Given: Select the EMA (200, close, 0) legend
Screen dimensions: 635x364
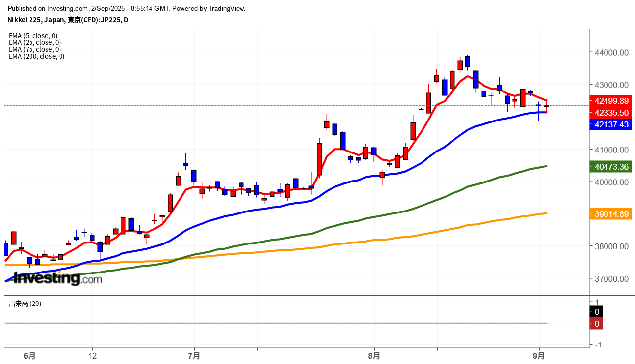Looking at the screenshot, I should pyautogui.click(x=36, y=56).
